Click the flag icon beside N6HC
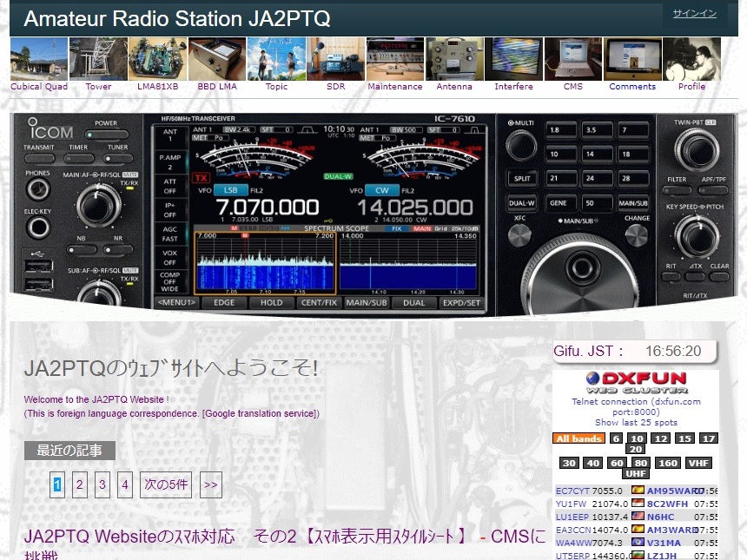Screen dimensions: 747x560 click(638, 516)
